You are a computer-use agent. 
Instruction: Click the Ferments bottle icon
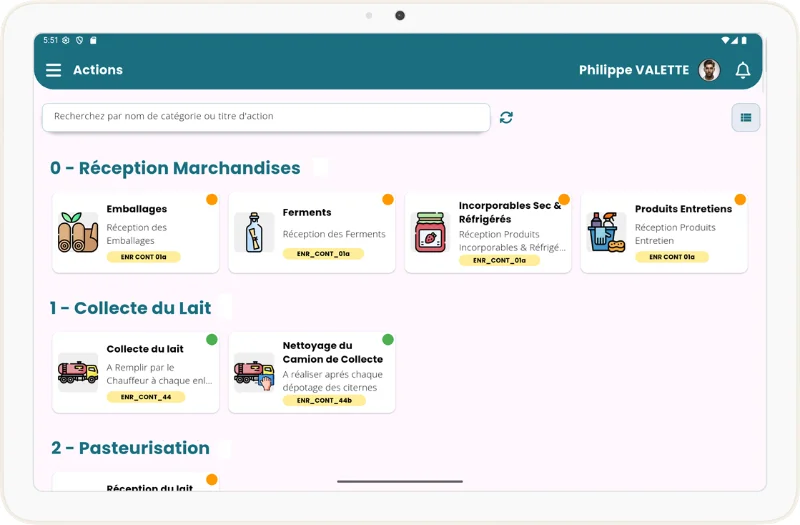point(254,233)
